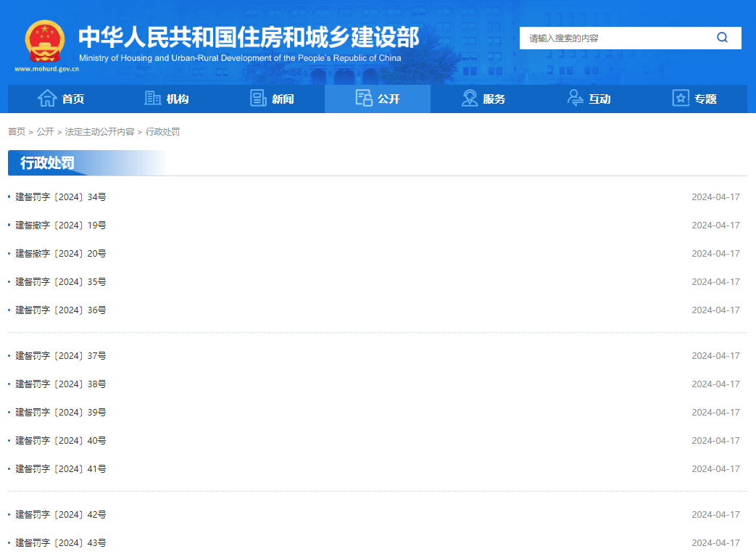Image resolution: width=756 pixels, height=554 pixels.
Task: Click the magnifier search icon
Action: (x=722, y=38)
